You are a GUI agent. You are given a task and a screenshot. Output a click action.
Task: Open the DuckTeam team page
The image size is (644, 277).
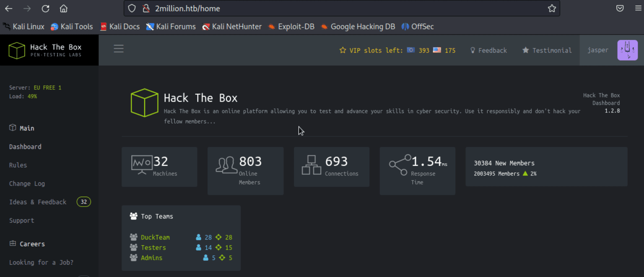(156, 237)
